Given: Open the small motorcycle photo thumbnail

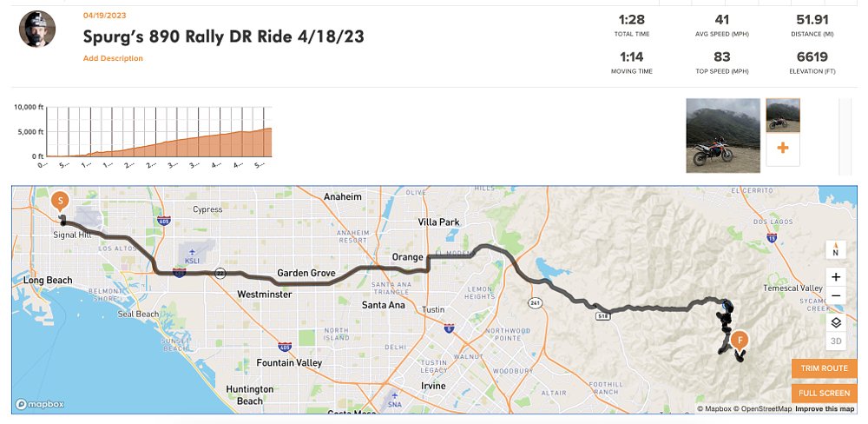Looking at the screenshot, I should 782,115.
